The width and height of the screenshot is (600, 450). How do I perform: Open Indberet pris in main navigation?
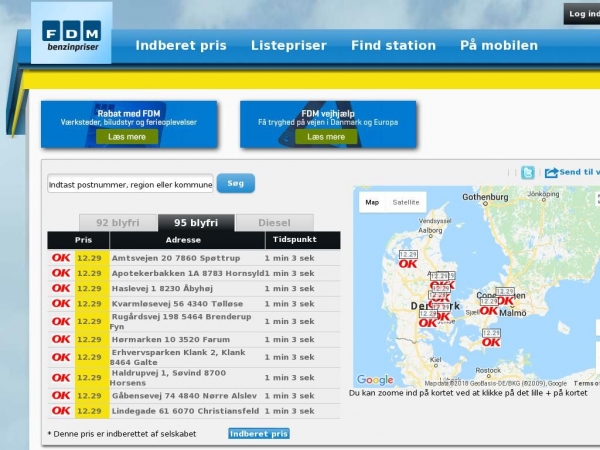tap(181, 46)
